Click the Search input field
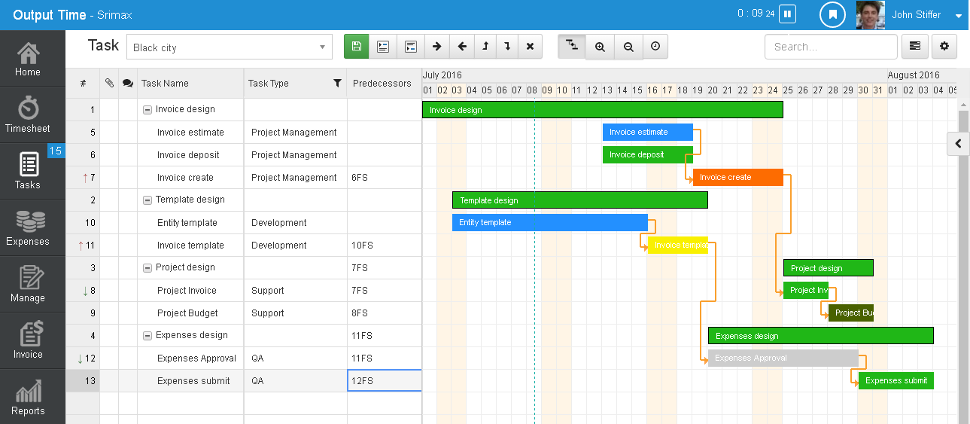 point(831,47)
